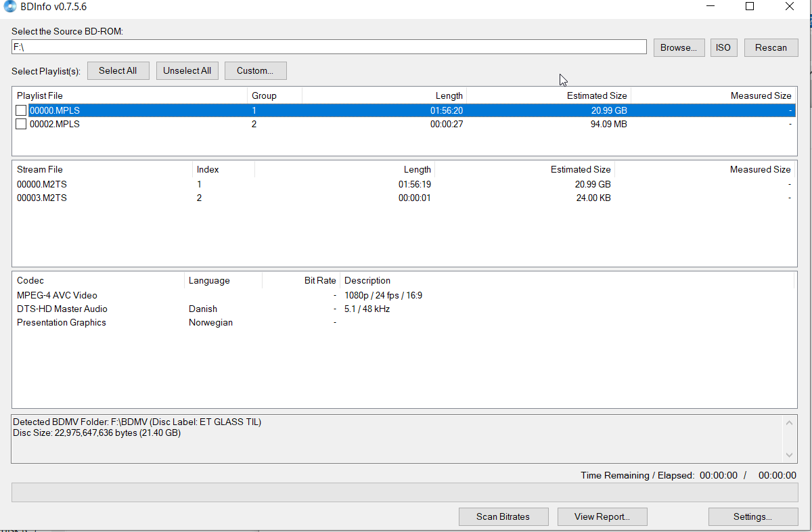
Task: Click the Detected BDMV Folder log line
Action: click(x=137, y=422)
